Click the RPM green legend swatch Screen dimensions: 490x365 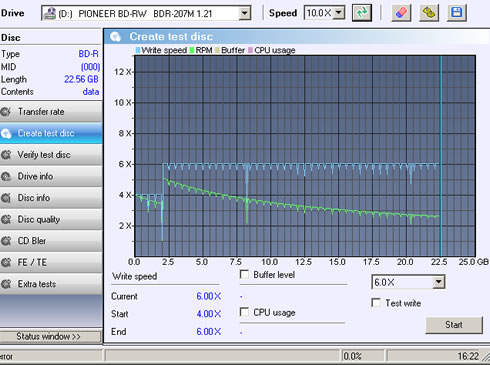[x=192, y=50]
